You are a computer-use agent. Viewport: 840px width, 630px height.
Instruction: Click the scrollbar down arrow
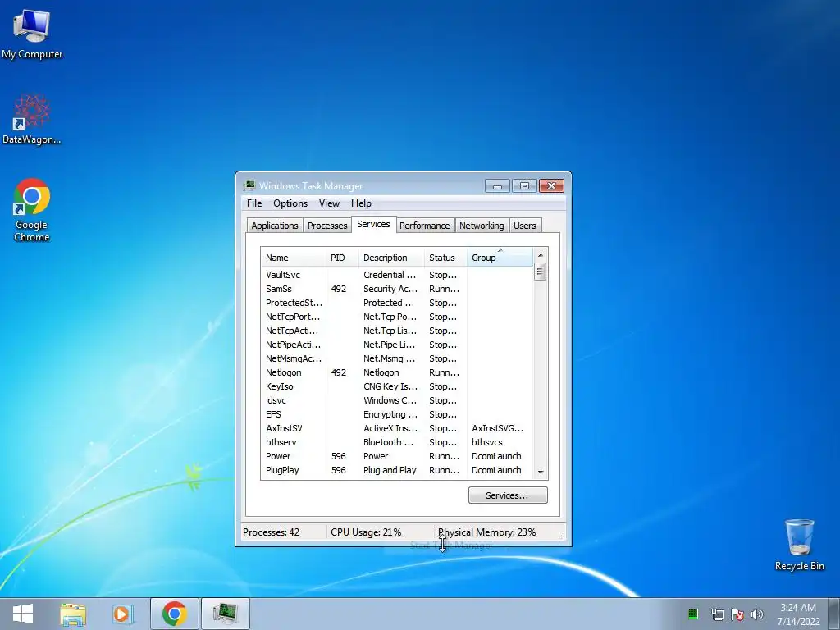pyautogui.click(x=540, y=472)
